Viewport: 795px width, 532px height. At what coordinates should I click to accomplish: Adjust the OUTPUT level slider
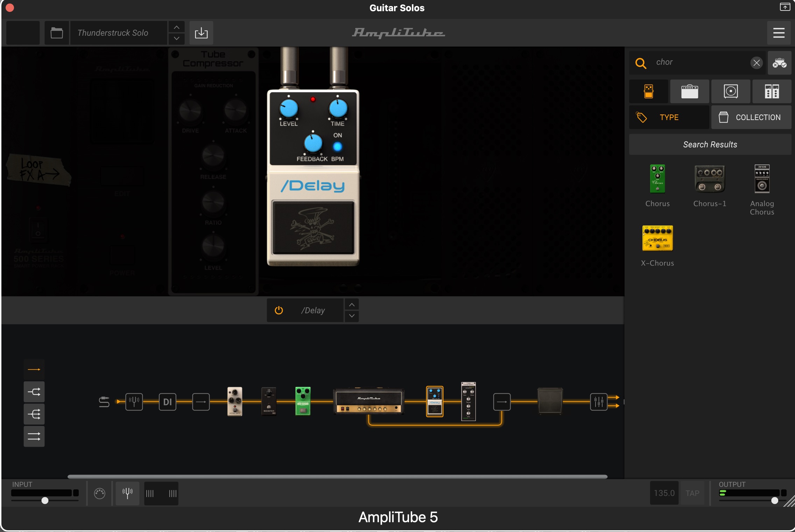775,500
